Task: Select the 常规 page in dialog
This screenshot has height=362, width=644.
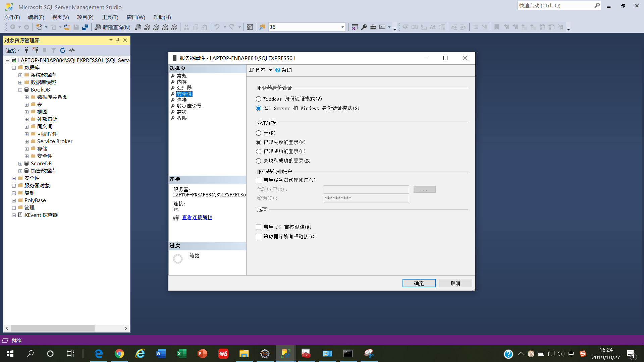Action: (182, 76)
